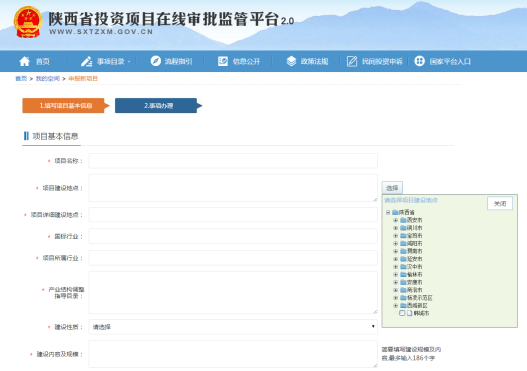The height and width of the screenshot is (371, 527).
Task: Click the folder icon of 咸阳市
Action: [x=403, y=243]
